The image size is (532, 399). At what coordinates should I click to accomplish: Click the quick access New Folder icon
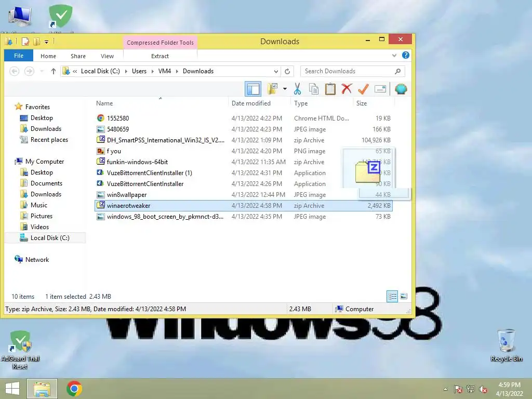pyautogui.click(x=37, y=42)
